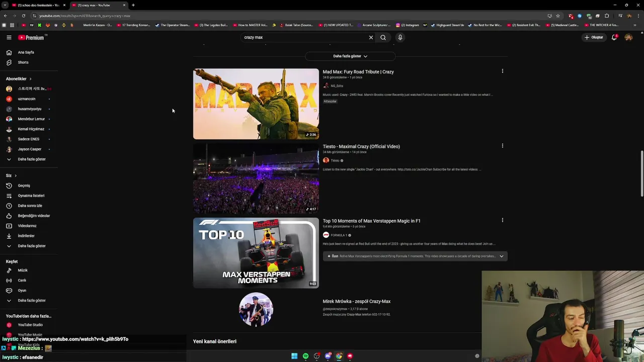Play the Mad Max thumbnail video
This screenshot has height=362, width=644.
click(256, 104)
